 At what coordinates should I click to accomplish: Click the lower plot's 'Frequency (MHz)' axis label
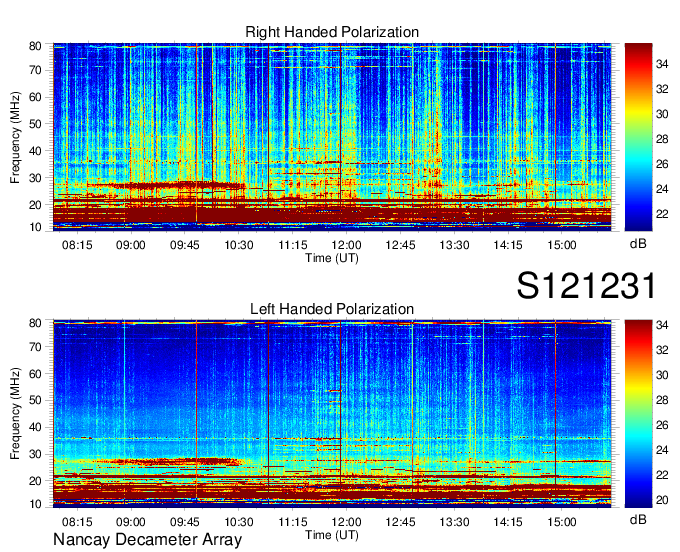[x=15, y=414]
